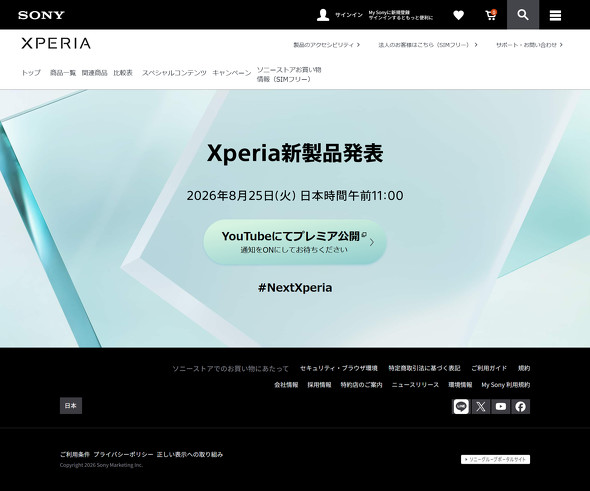Select the キャンペーン nav item
Image resolution: width=590 pixels, height=491 pixels.
point(232,73)
